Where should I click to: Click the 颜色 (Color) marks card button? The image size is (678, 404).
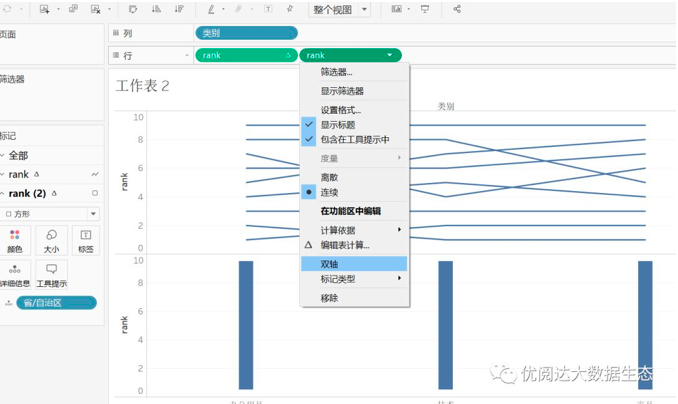[14, 240]
